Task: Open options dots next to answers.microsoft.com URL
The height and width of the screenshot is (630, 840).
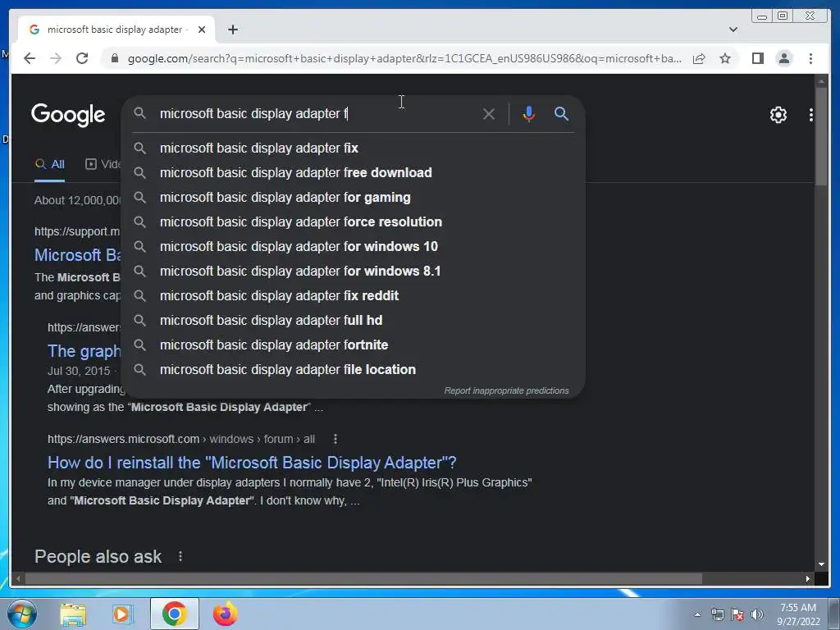Action: coord(336,440)
